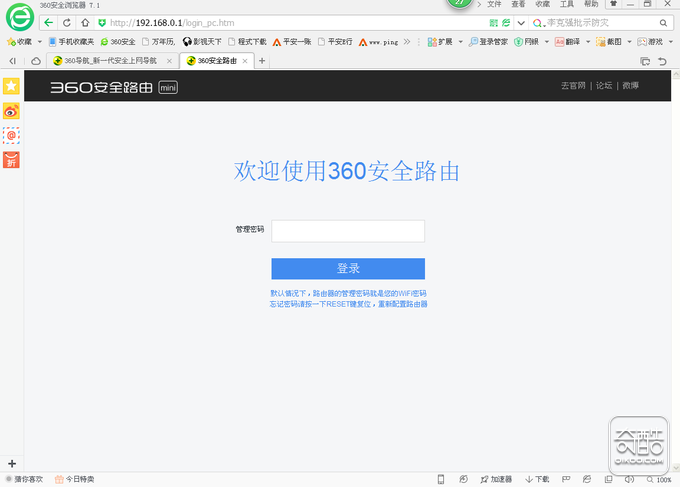This screenshot has width=680, height=487.
Task: Click the 加速器 accelerator in status bar
Action: click(x=496, y=479)
